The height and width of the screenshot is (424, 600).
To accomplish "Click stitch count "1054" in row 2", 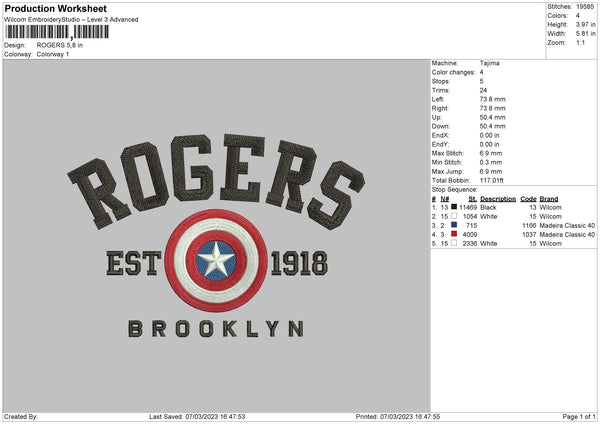I will [470, 217].
